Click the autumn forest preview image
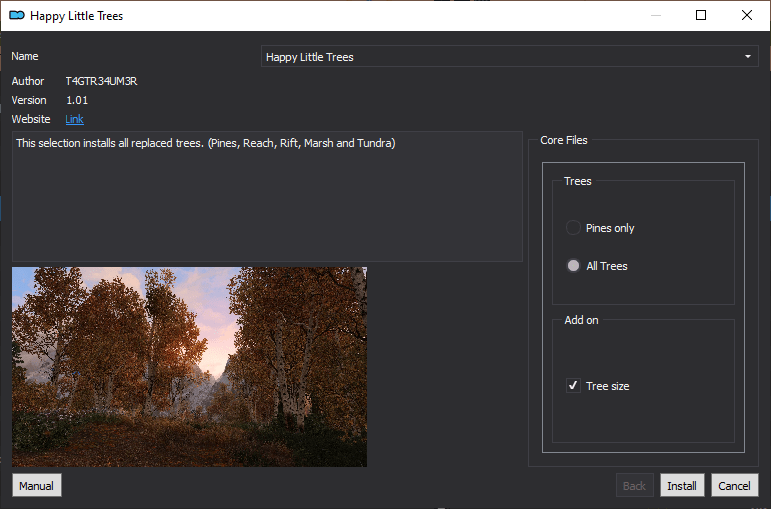The height and width of the screenshot is (509, 771). 189,367
